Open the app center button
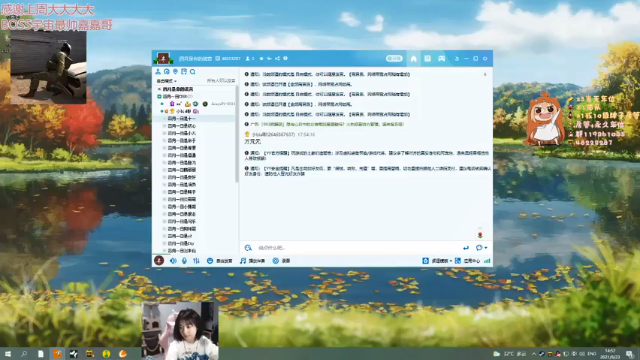The width and height of the screenshot is (640, 360). (x=468, y=261)
